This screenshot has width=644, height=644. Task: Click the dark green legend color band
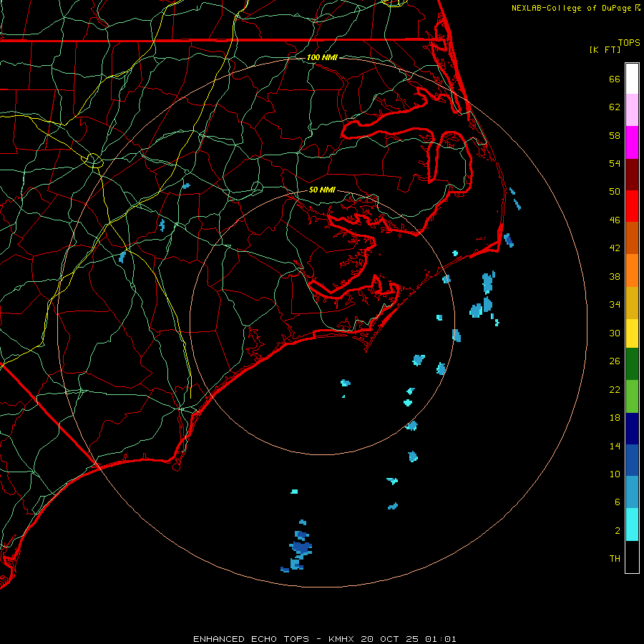632,364
